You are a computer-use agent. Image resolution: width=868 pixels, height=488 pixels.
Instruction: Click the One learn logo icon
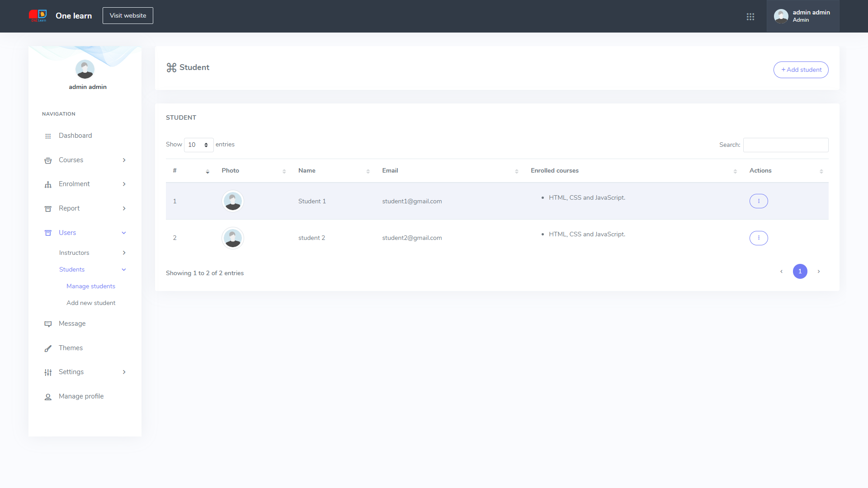[x=38, y=16]
